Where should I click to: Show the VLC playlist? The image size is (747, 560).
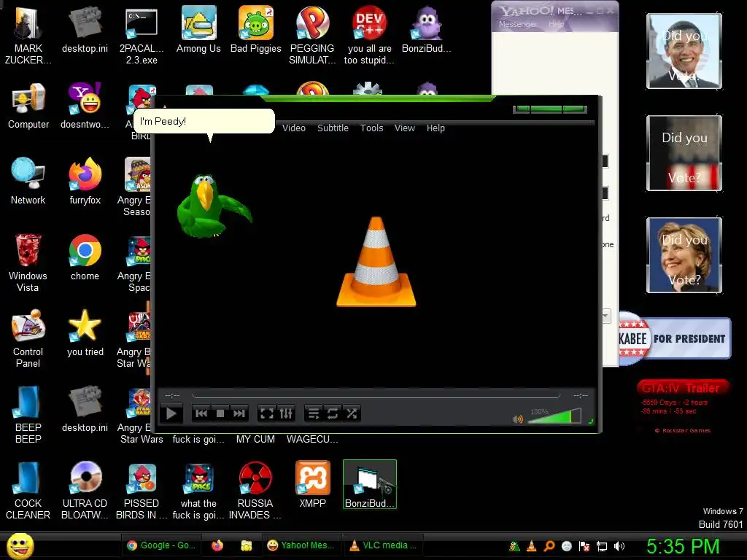pos(314,413)
